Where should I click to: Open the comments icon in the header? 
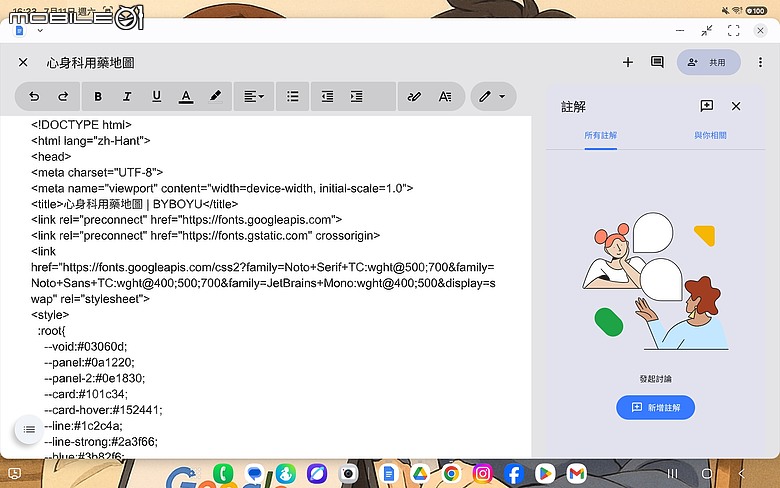[x=657, y=62]
